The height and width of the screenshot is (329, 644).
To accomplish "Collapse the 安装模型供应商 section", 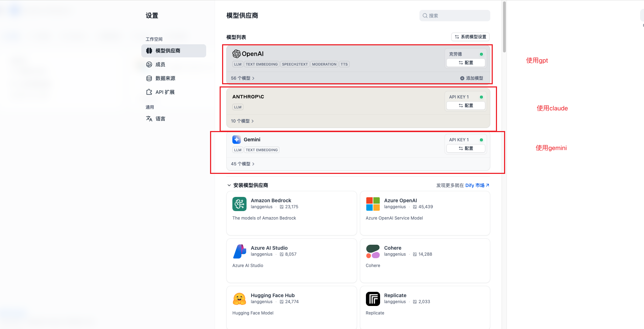I will click(x=229, y=185).
